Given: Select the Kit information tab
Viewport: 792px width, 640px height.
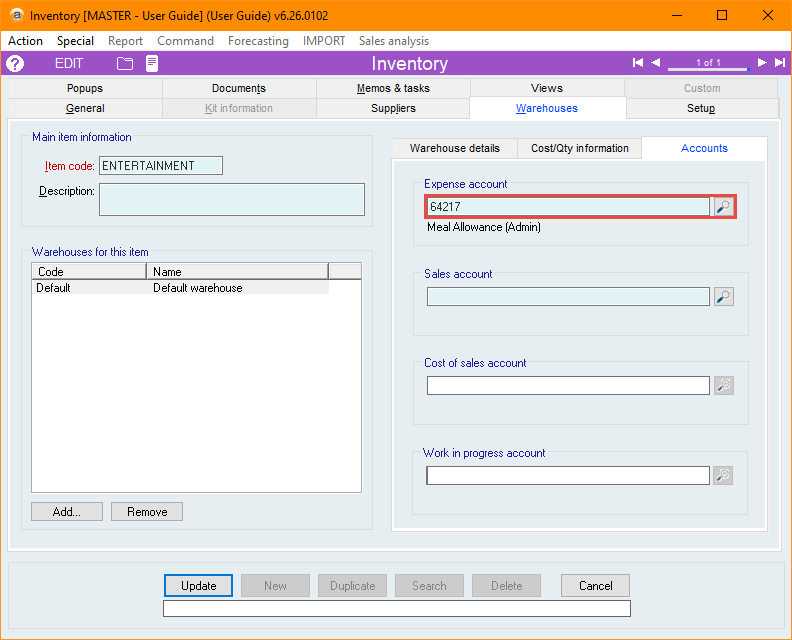Looking at the screenshot, I should (239, 109).
